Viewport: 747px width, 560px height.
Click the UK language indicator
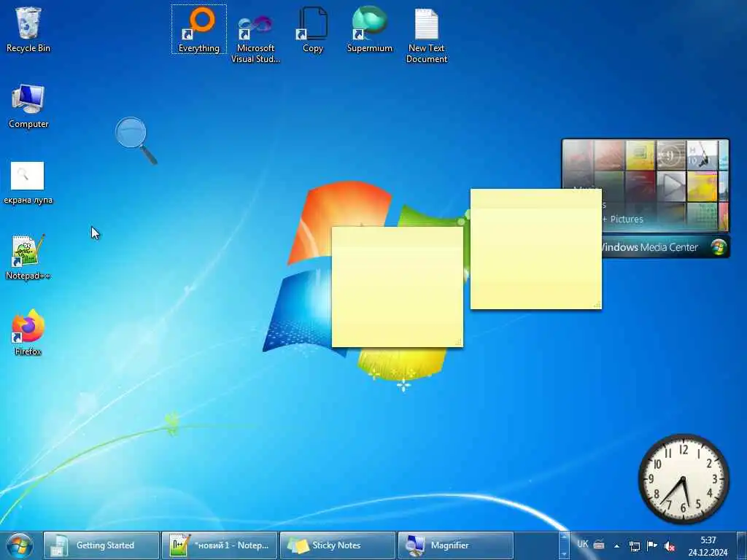[x=582, y=544]
